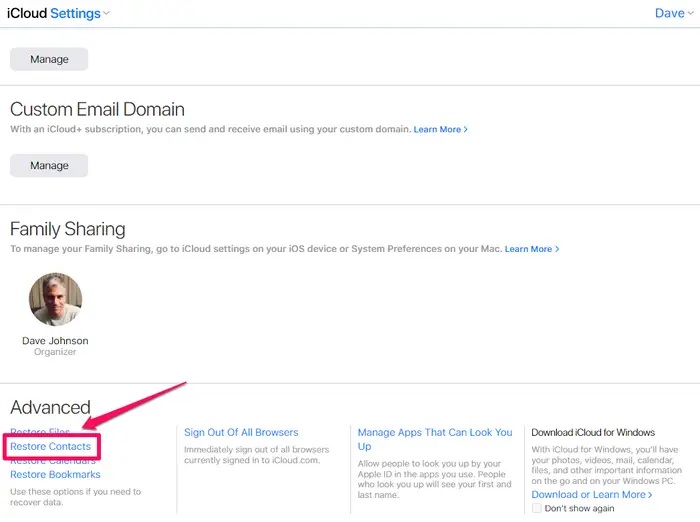Click the chevron beside Settings
The height and width of the screenshot is (522, 700).
pyautogui.click(x=107, y=14)
